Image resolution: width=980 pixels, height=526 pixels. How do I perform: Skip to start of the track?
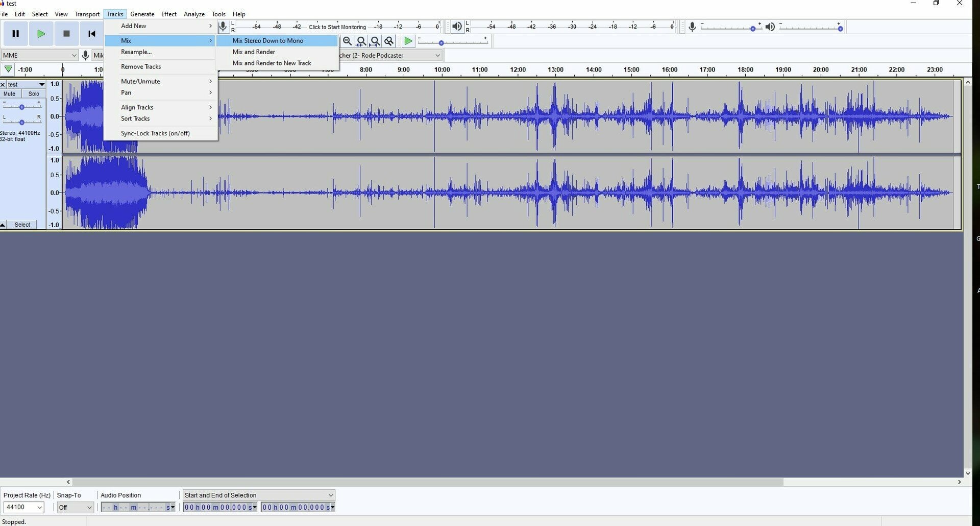click(x=92, y=34)
